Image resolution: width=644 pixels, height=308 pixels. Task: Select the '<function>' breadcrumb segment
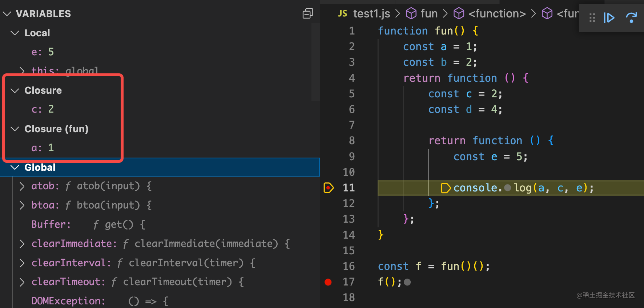click(497, 14)
